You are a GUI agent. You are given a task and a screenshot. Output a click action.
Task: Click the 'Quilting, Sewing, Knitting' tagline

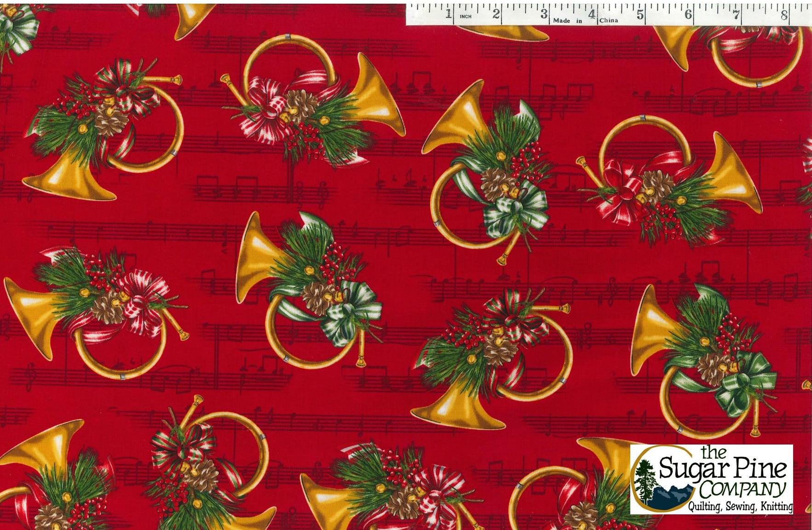[740, 507]
